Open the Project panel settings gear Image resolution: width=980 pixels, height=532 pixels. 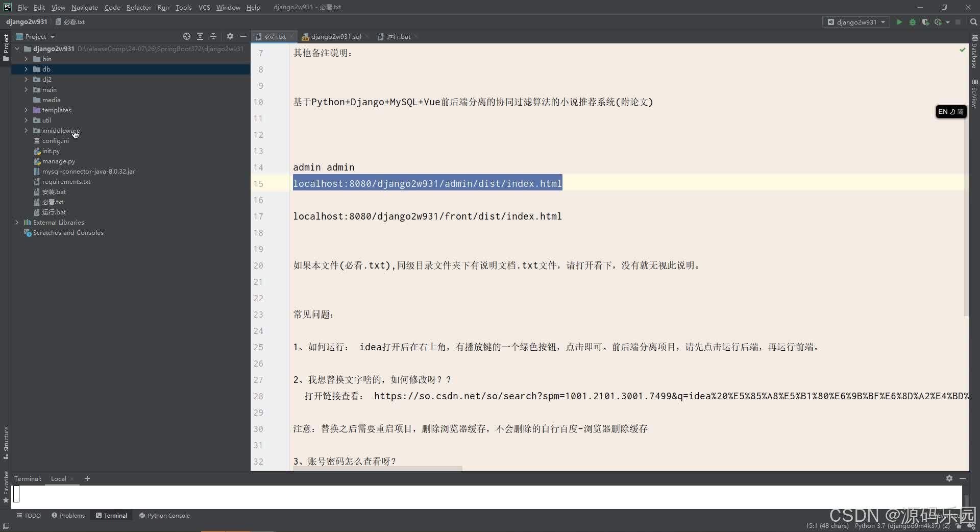pos(230,36)
